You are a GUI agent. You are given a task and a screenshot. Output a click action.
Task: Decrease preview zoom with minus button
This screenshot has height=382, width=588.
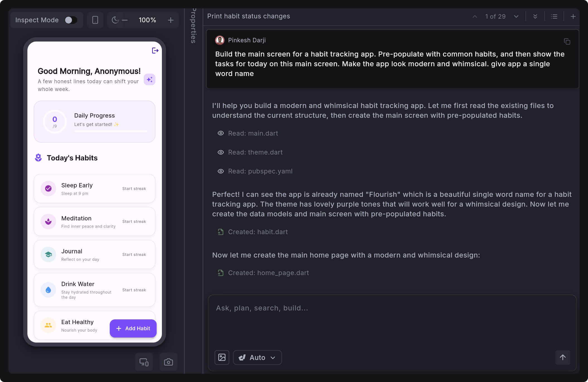point(125,20)
